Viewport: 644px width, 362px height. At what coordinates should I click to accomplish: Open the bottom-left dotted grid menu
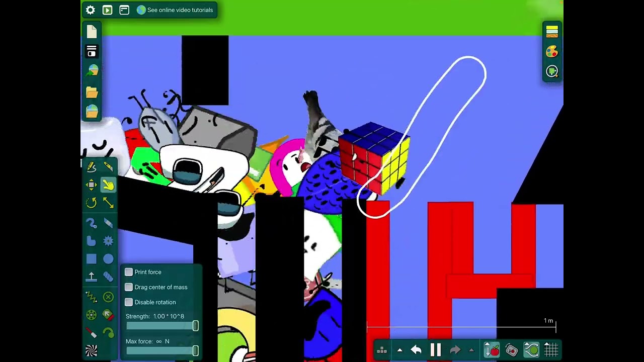381,350
